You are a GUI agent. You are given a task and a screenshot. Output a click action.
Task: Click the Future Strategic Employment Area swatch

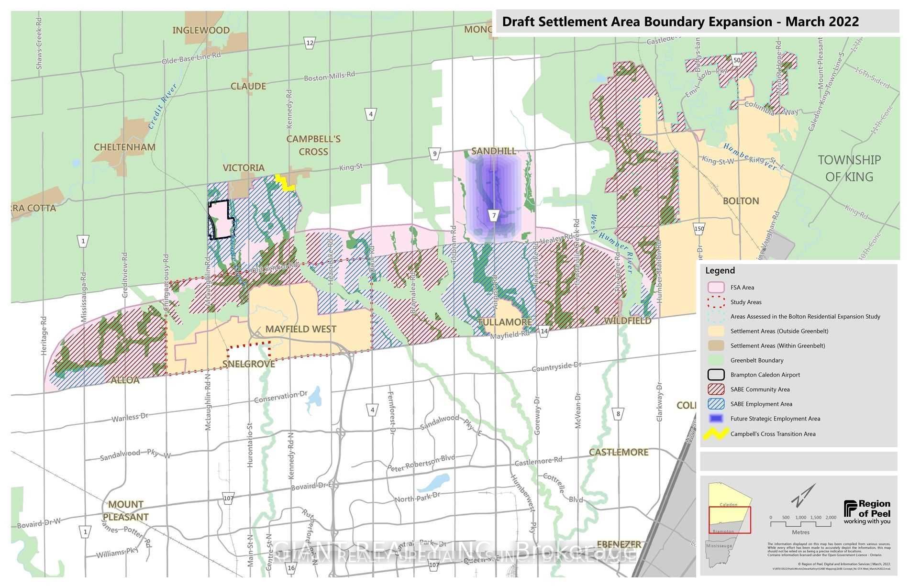716,419
